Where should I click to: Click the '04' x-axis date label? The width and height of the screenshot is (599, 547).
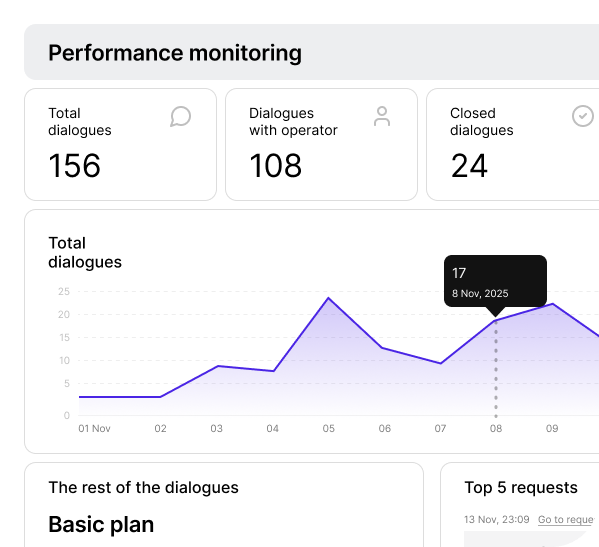click(x=272, y=429)
